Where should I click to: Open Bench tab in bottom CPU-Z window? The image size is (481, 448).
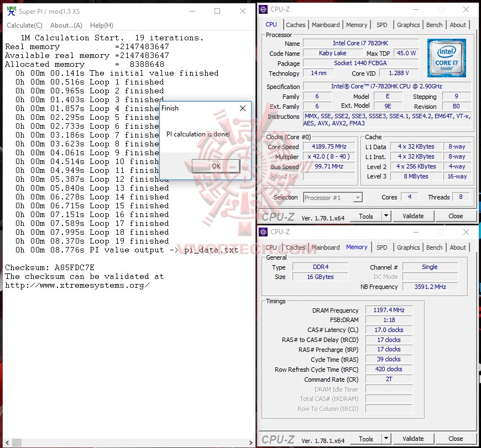434,247
